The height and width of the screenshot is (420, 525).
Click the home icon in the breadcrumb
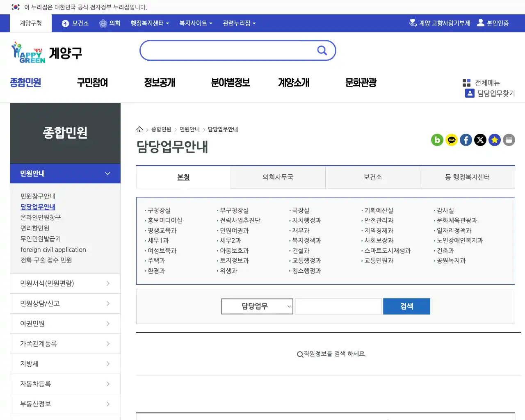click(x=139, y=129)
